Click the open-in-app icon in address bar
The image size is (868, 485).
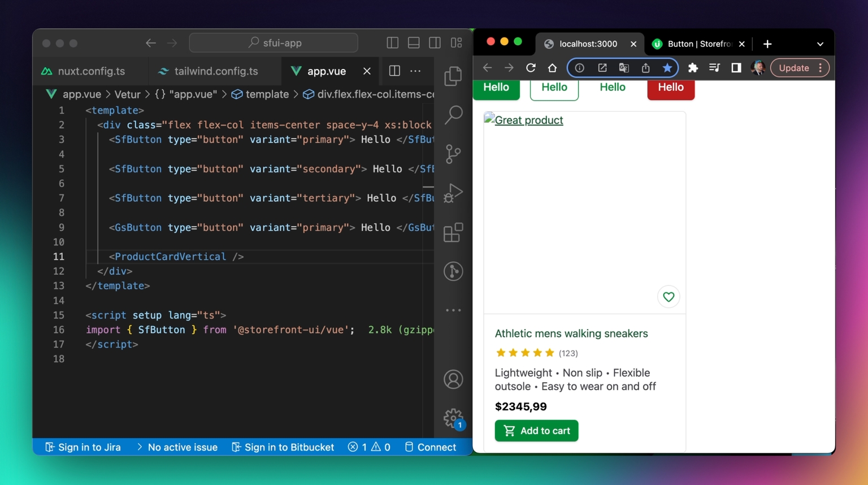click(x=602, y=68)
